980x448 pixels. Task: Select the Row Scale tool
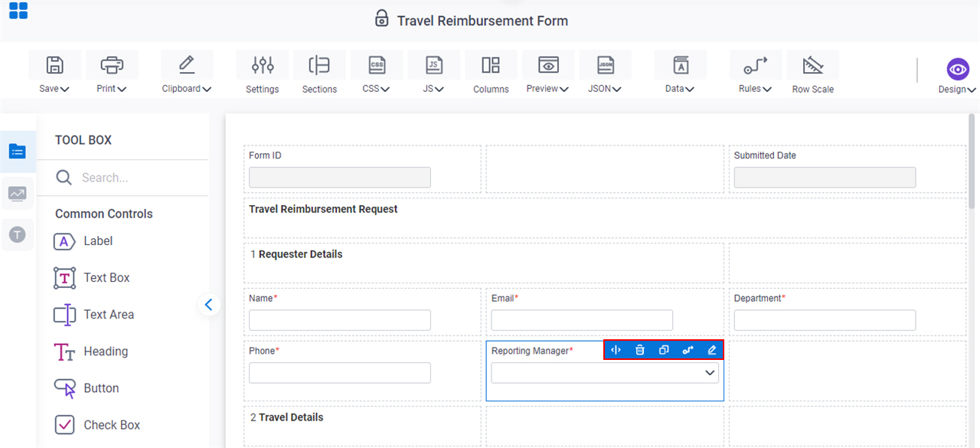coord(812,73)
